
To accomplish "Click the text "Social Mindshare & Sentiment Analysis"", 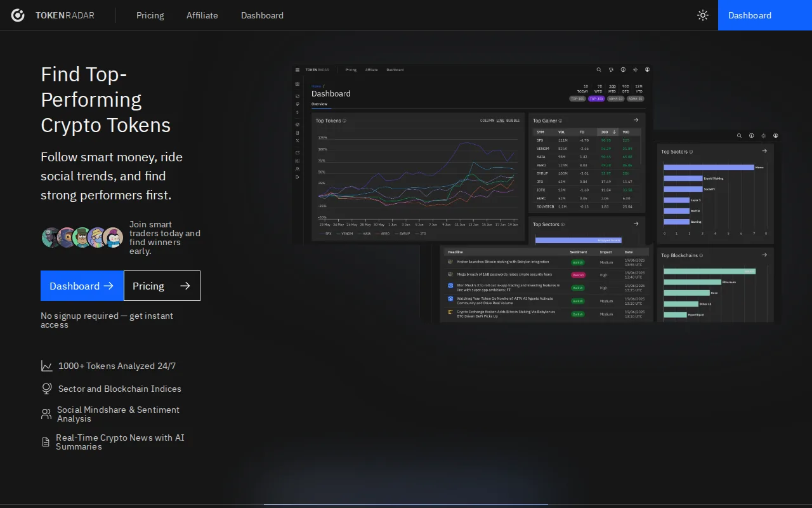I will pos(118,414).
